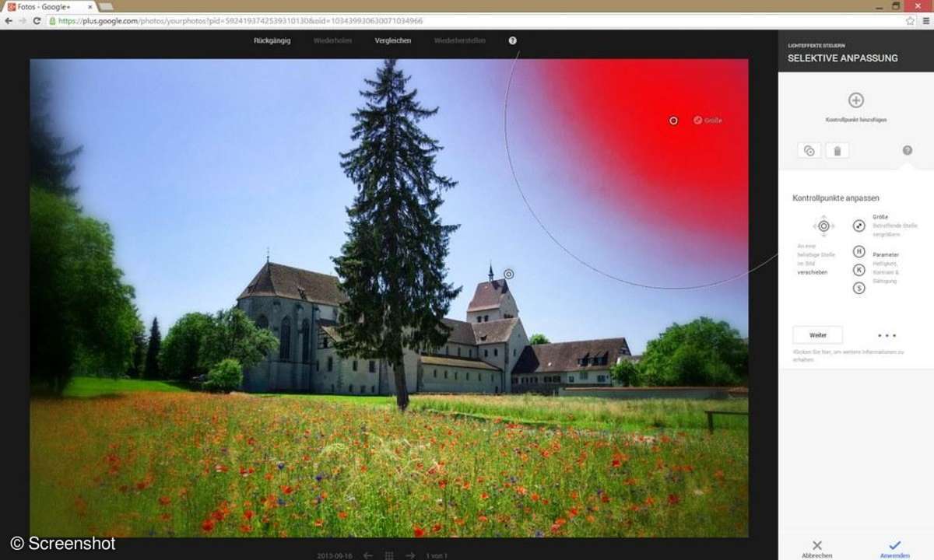
Task: Select the active control point in the red area
Action: point(673,121)
